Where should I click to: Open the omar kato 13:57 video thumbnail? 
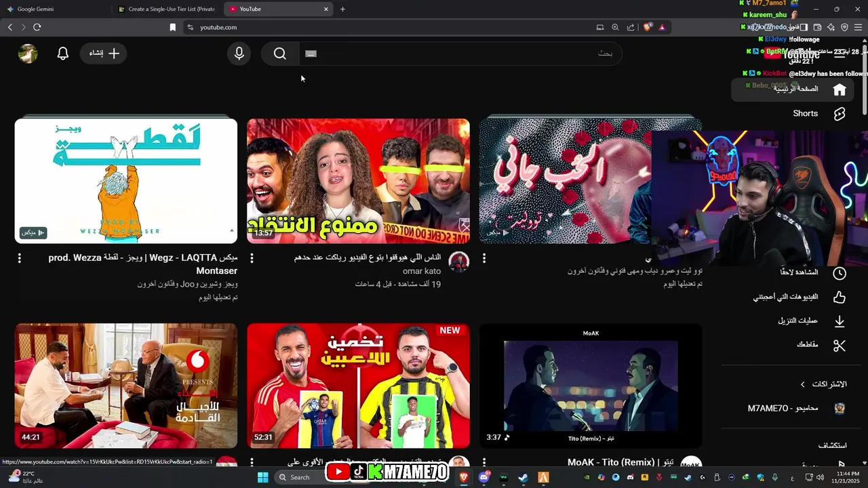coord(358,181)
